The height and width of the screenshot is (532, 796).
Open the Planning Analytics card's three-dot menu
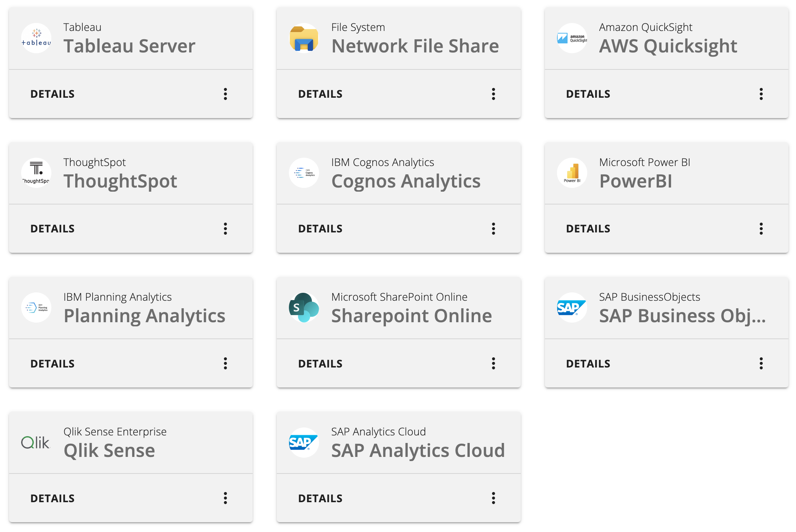pyautogui.click(x=225, y=363)
